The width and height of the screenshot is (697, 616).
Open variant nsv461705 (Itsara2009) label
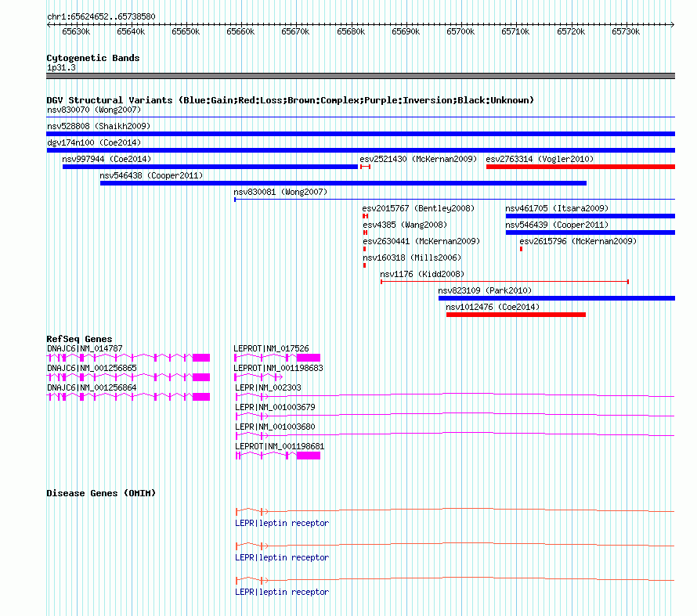(557, 208)
